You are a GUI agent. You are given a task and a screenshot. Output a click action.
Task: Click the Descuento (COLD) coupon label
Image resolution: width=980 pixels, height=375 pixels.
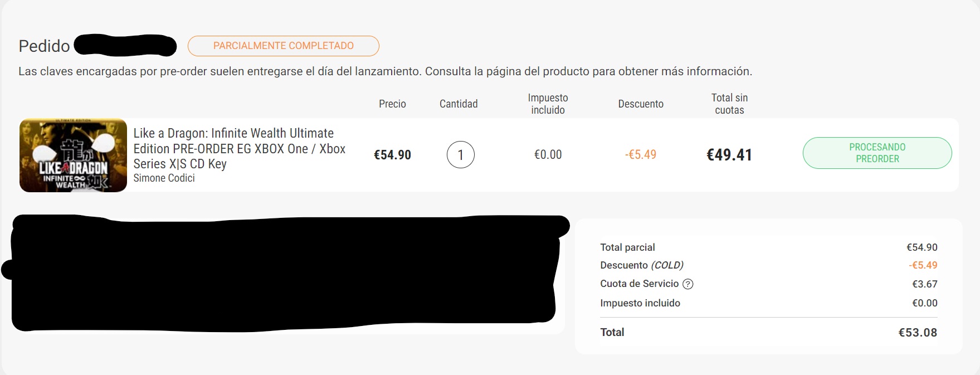point(641,265)
